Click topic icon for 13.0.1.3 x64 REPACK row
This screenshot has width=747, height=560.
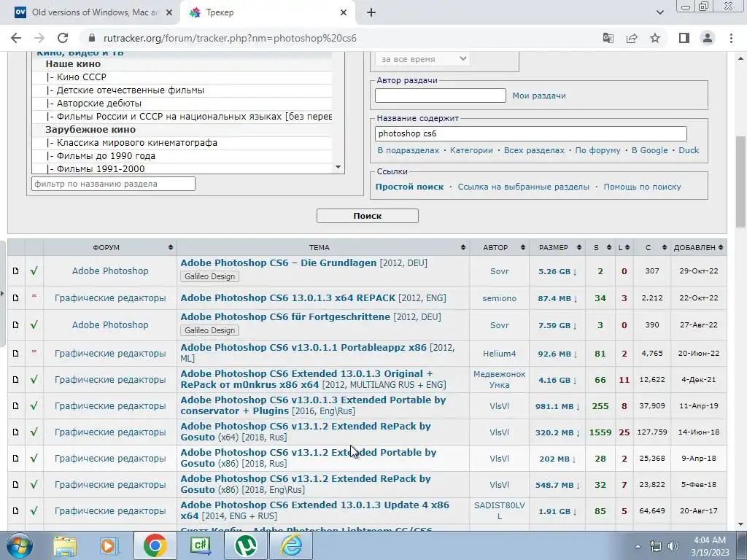point(16,298)
